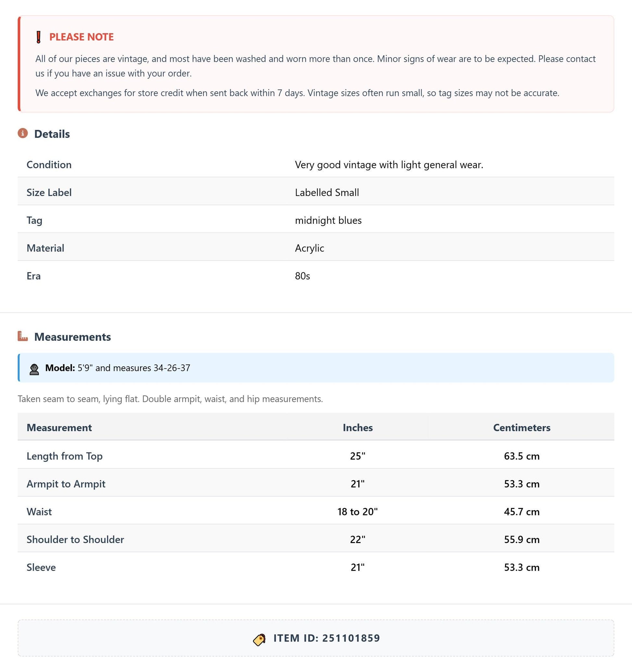Click the Length from Top 25" cell
The width and height of the screenshot is (632, 672).
click(x=358, y=456)
